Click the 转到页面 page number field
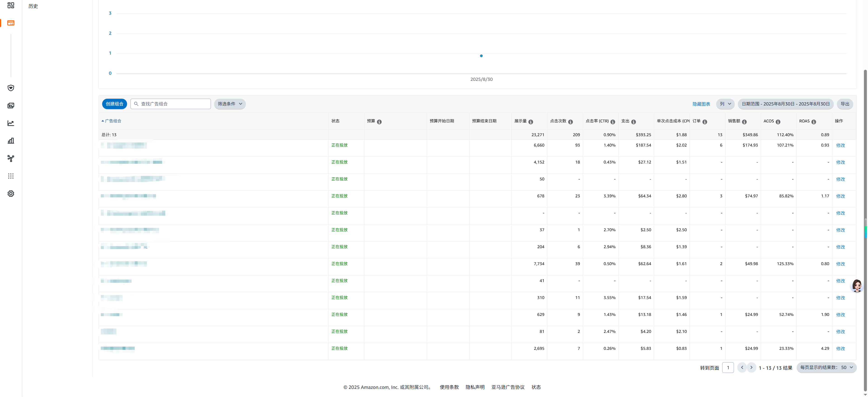868x397 pixels. tap(728, 367)
